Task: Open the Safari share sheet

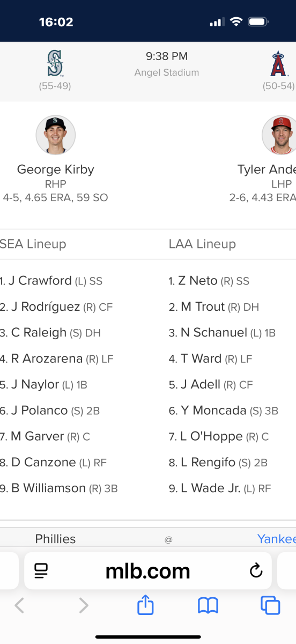Action: (x=145, y=605)
